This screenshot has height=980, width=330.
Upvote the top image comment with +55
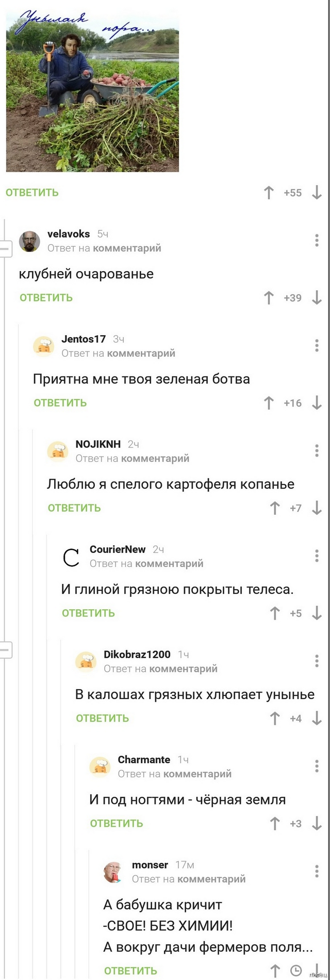pos(269,193)
